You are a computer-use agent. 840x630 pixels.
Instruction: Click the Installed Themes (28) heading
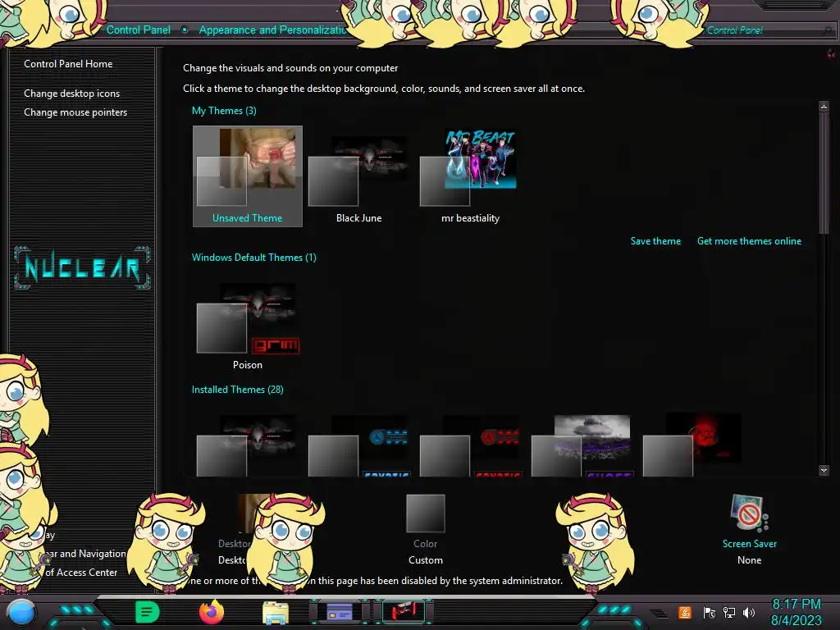237,390
